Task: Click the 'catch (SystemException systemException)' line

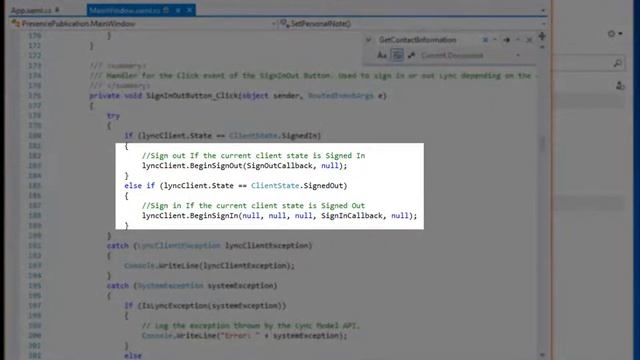Action: click(x=192, y=286)
